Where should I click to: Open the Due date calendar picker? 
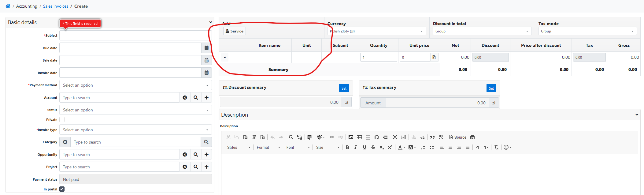click(206, 48)
